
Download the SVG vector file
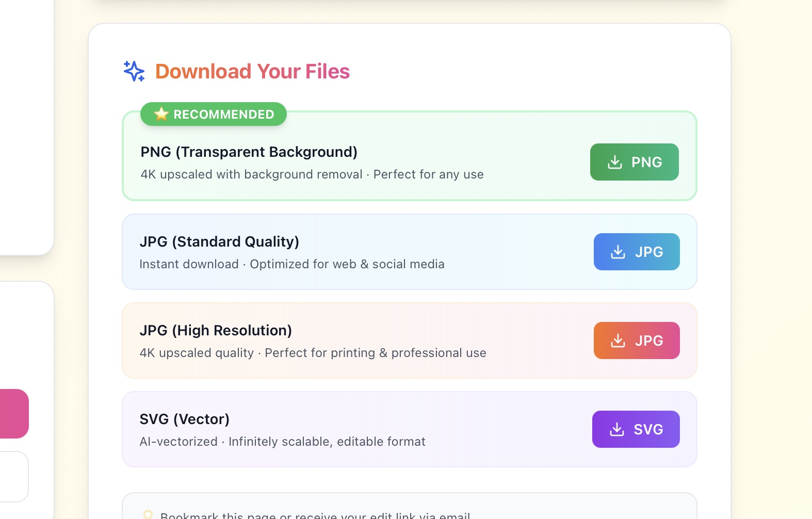coord(636,429)
